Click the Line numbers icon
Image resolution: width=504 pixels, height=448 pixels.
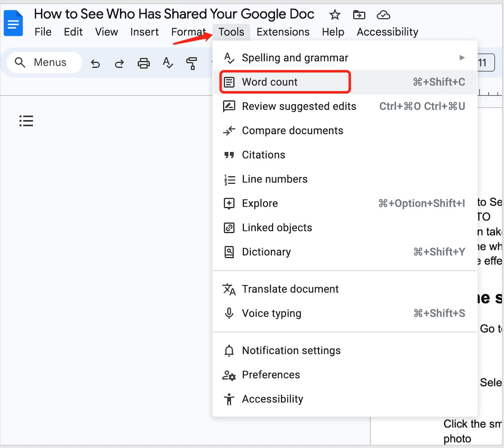click(229, 179)
